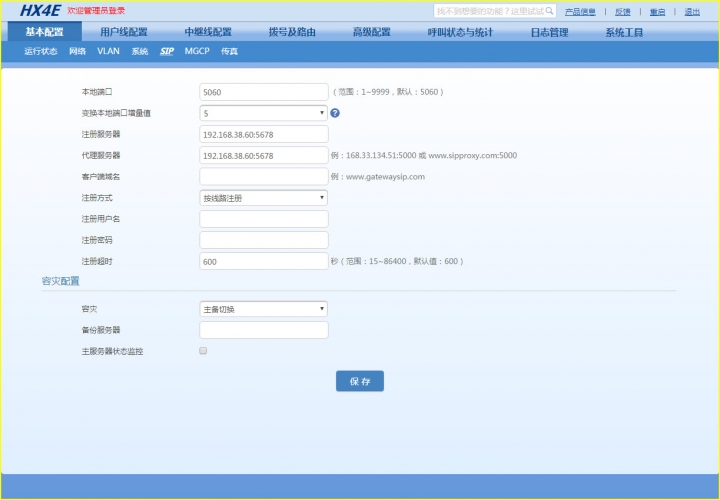720x500 pixels.
Task: Open the 变换本地端口增量值 dropdown
Action: pyautogui.click(x=264, y=113)
